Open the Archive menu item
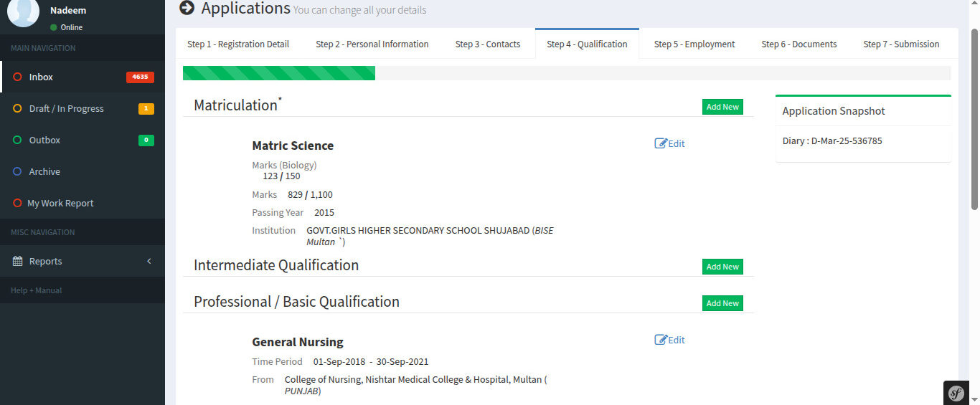The image size is (980, 405). pos(83,171)
